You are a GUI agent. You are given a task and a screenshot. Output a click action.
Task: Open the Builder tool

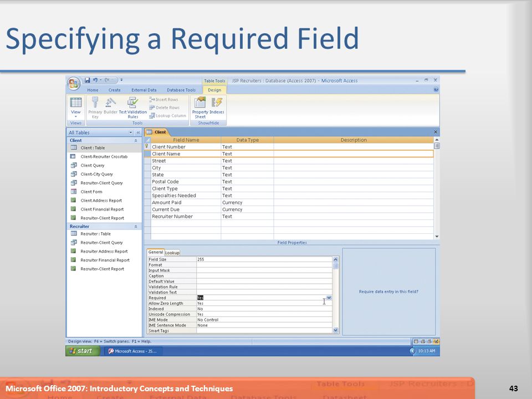(x=110, y=105)
